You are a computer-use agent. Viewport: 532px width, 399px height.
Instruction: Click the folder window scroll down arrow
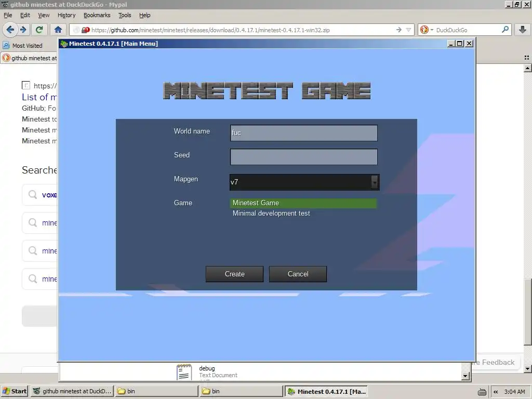[465, 376]
